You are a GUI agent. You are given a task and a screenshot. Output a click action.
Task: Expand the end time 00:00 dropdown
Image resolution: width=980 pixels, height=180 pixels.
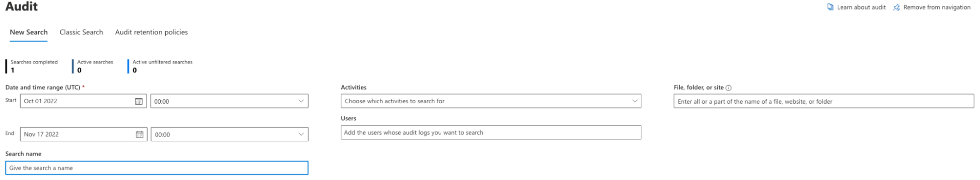pyautogui.click(x=229, y=135)
